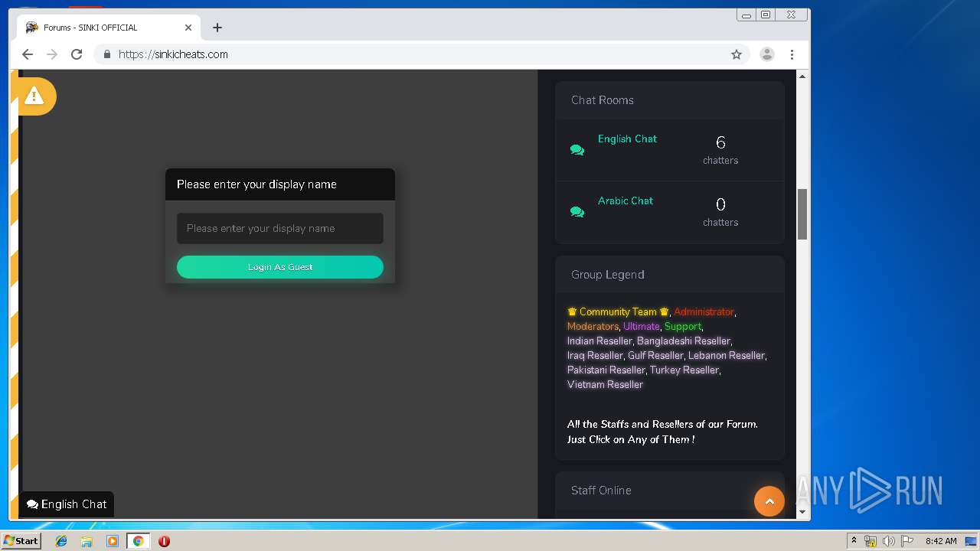Click the Turkey Reseller link

[684, 370]
